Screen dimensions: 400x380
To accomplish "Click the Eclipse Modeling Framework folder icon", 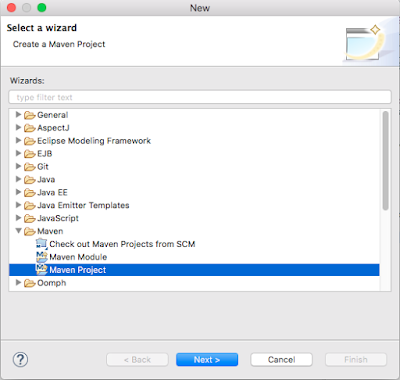I will (x=30, y=141).
